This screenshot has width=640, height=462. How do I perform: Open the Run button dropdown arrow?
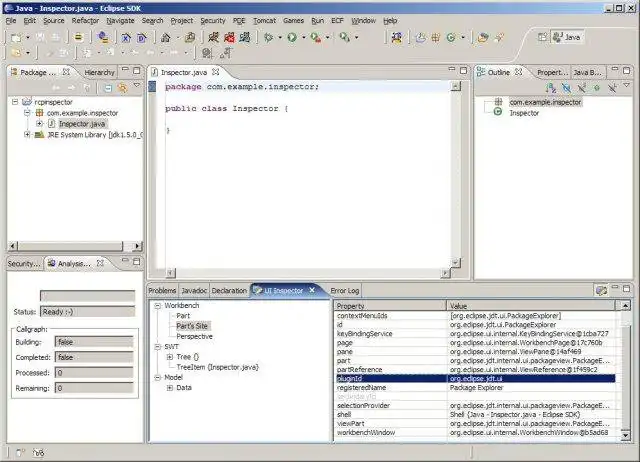tap(304, 38)
